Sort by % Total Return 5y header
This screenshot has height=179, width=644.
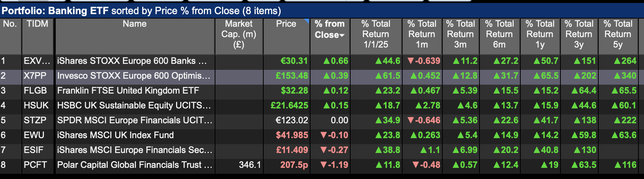click(x=618, y=36)
